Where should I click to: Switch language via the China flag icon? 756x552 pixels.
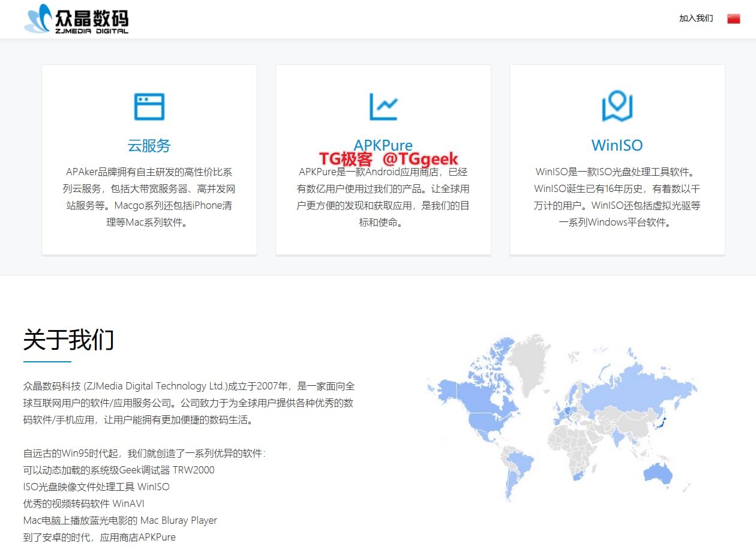(733, 19)
